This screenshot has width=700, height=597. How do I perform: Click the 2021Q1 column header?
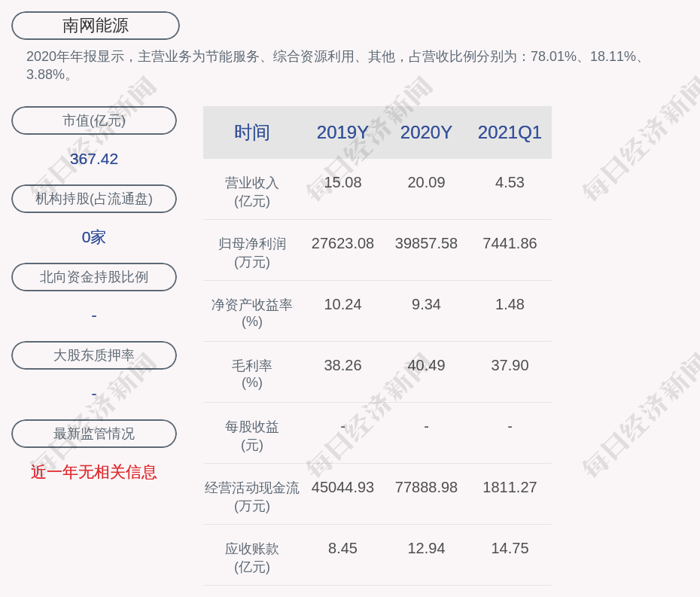click(510, 132)
